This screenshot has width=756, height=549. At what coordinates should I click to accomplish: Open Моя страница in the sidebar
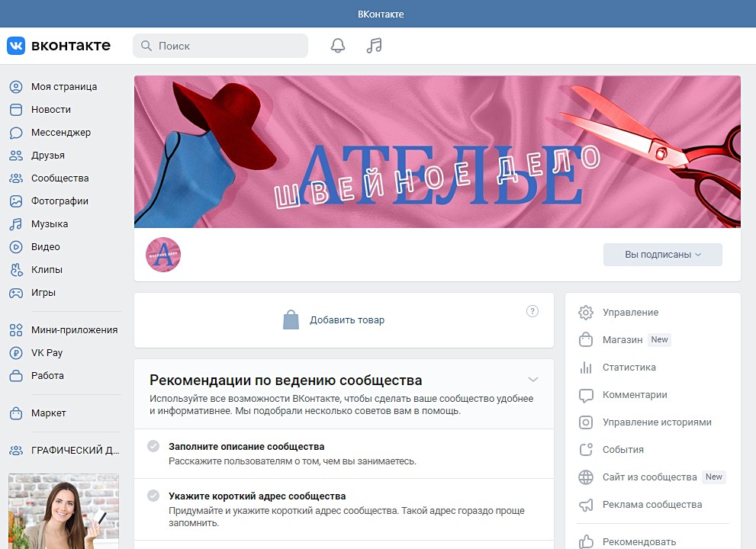63,87
